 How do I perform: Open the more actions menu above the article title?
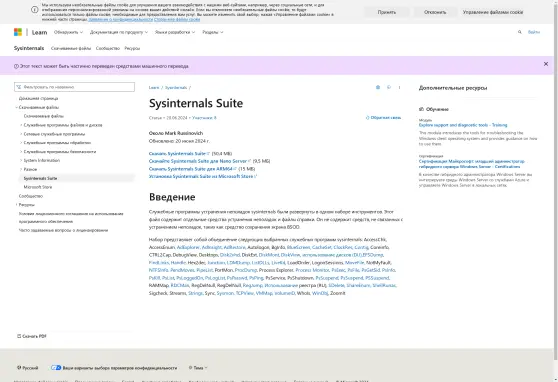(x=399, y=87)
